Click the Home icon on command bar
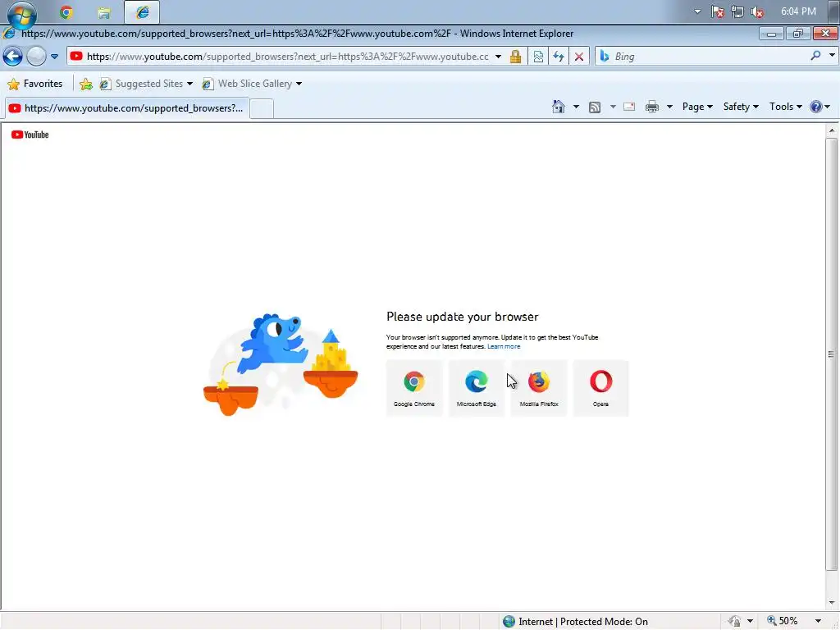 [558, 107]
